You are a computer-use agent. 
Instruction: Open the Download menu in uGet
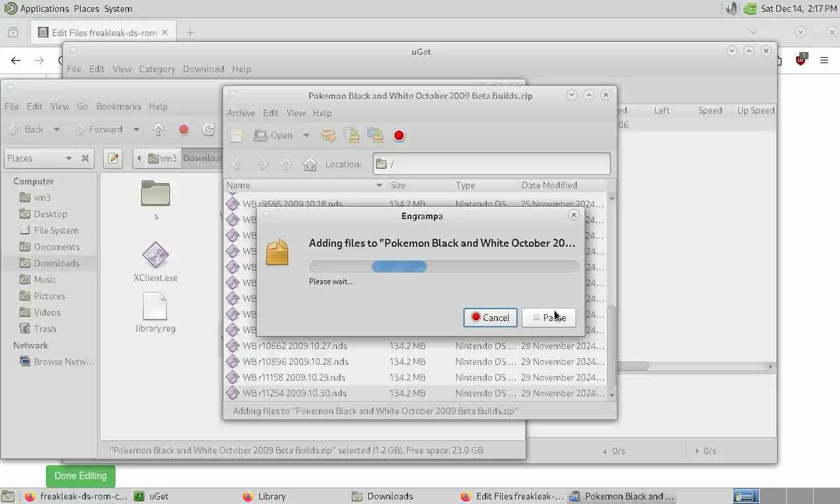(203, 69)
